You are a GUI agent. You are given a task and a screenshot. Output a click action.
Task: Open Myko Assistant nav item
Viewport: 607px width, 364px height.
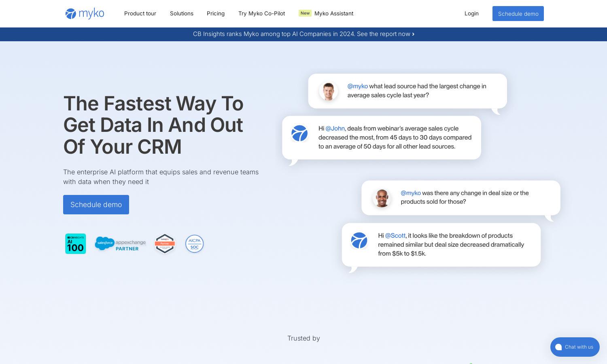click(334, 13)
